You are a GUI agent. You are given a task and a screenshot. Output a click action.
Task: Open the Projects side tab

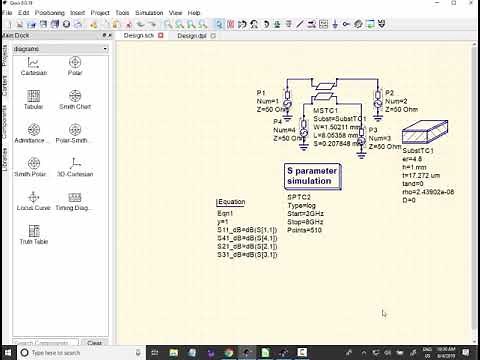coord(5,56)
